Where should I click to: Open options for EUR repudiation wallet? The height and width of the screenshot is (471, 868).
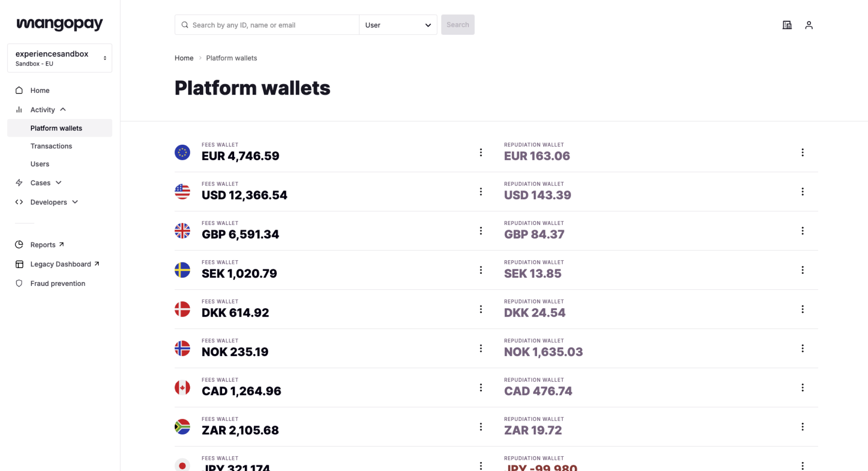point(802,152)
